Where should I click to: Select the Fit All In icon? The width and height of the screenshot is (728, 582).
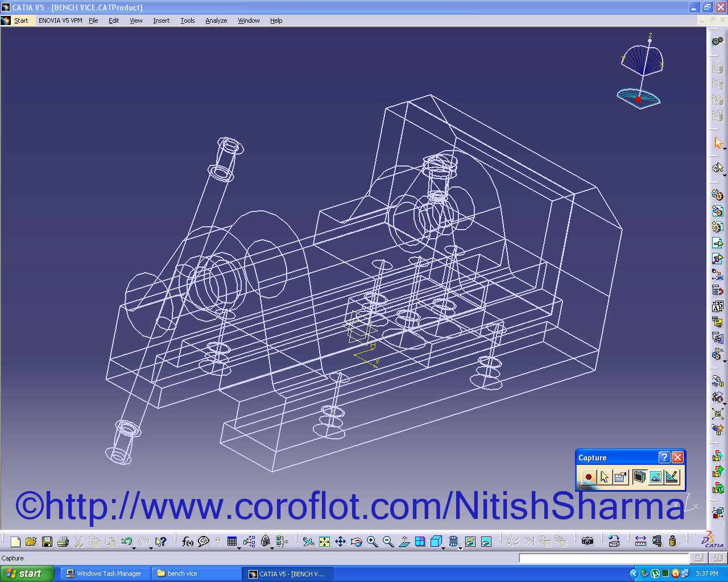tap(324, 541)
